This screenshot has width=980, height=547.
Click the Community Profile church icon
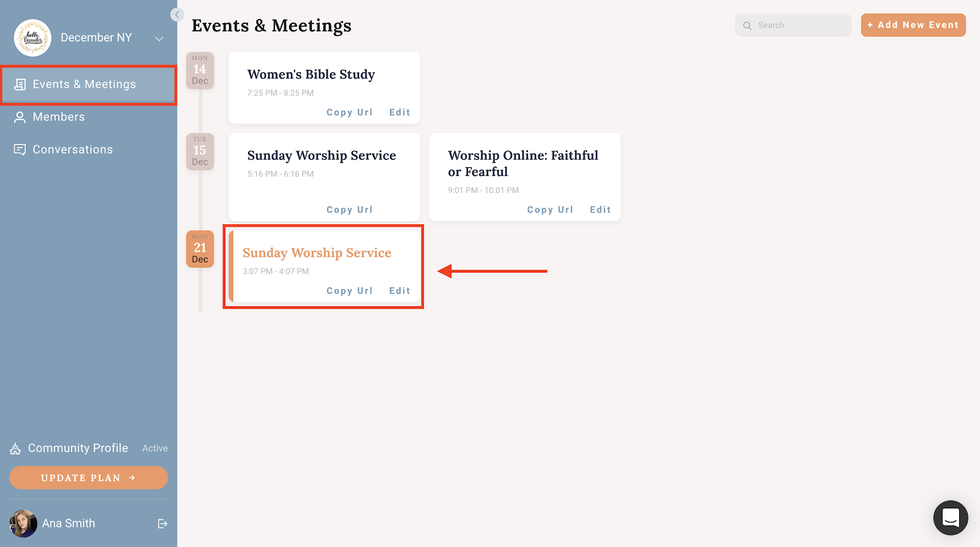click(15, 449)
